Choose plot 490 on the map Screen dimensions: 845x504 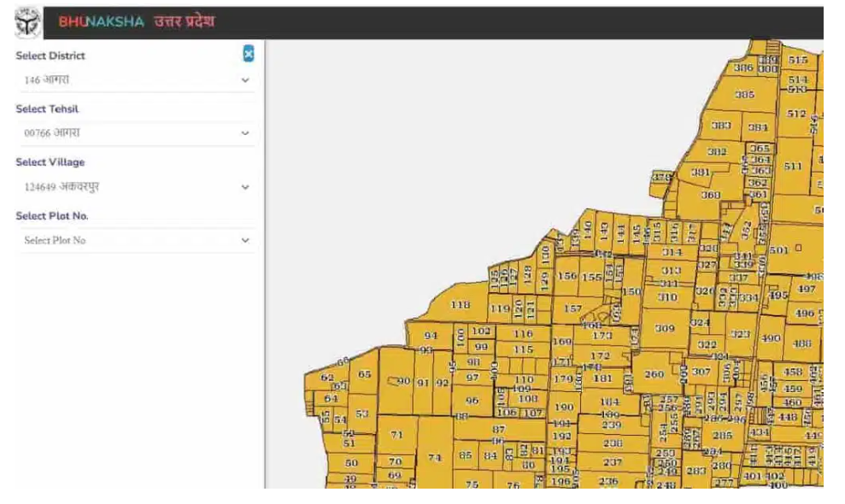pyautogui.click(x=771, y=338)
